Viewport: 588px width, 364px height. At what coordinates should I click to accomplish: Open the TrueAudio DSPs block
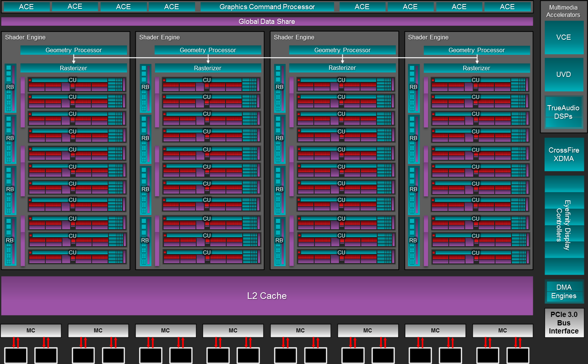[x=564, y=112]
